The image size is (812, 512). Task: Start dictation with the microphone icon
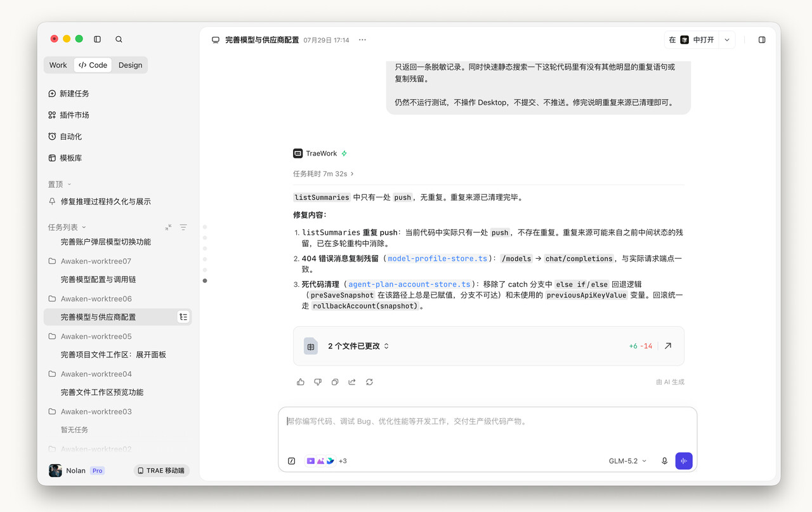[664, 461]
